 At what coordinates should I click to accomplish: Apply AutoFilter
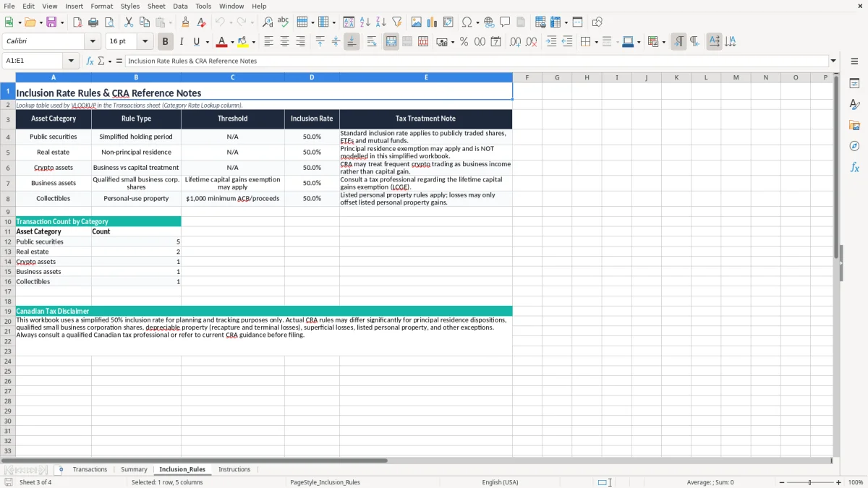(x=397, y=22)
